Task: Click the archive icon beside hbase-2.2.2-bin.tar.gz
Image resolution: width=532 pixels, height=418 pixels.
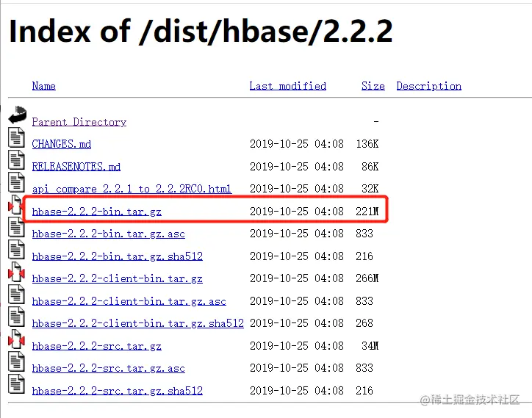Action: [x=15, y=204]
